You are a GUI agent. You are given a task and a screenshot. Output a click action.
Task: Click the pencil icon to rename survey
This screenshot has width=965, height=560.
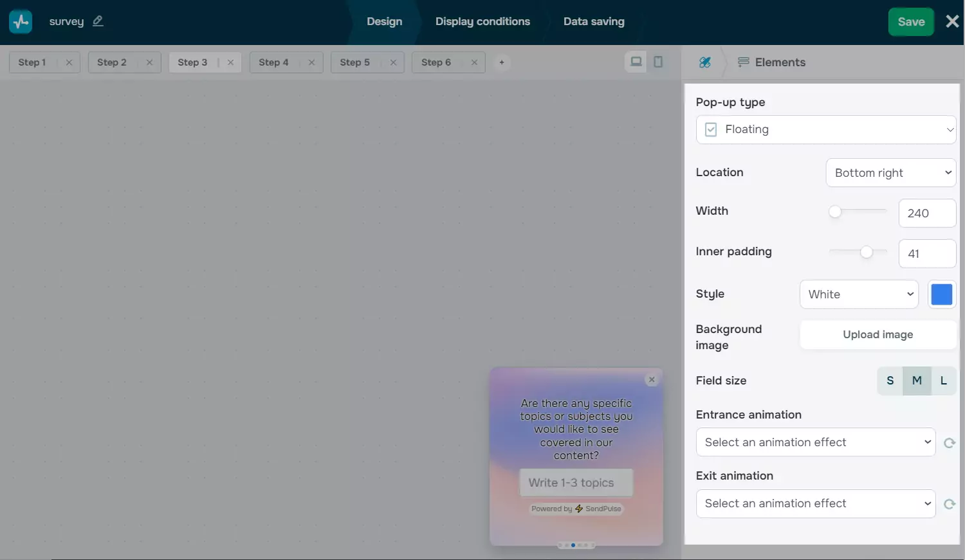(98, 21)
